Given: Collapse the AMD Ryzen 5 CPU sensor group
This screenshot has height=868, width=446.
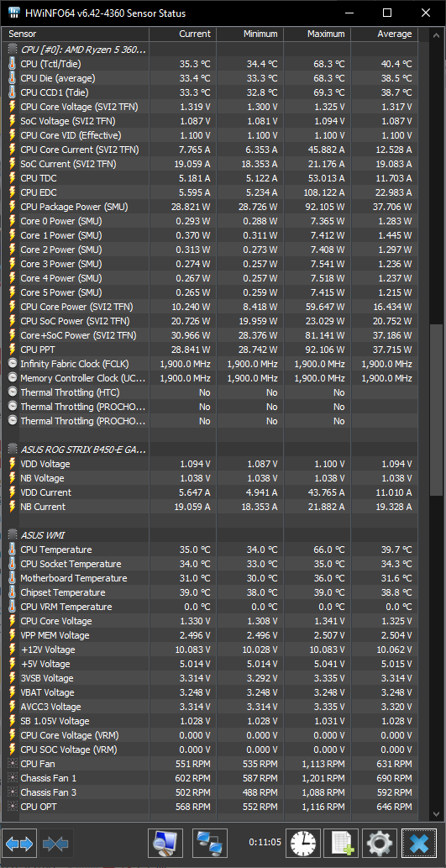Looking at the screenshot, I should pos(13,50).
